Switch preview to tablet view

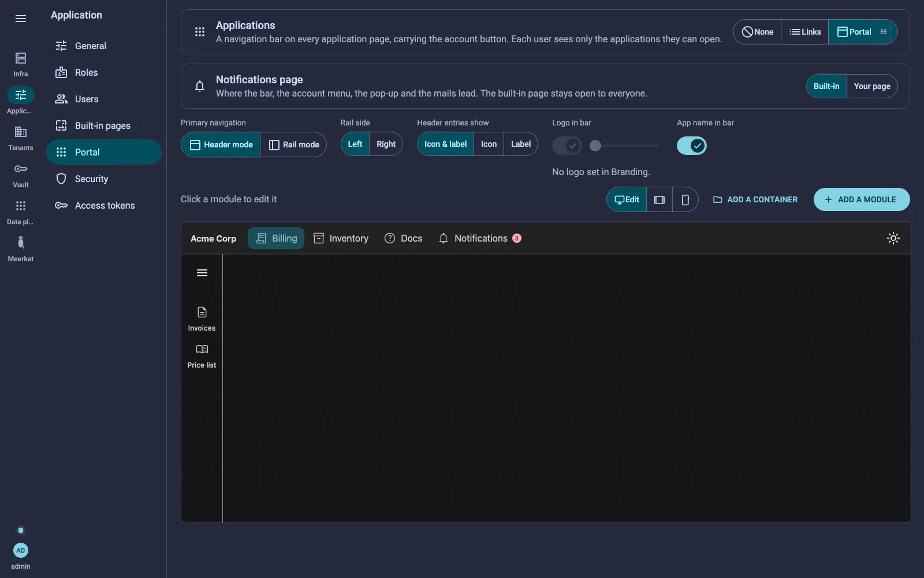pos(660,199)
